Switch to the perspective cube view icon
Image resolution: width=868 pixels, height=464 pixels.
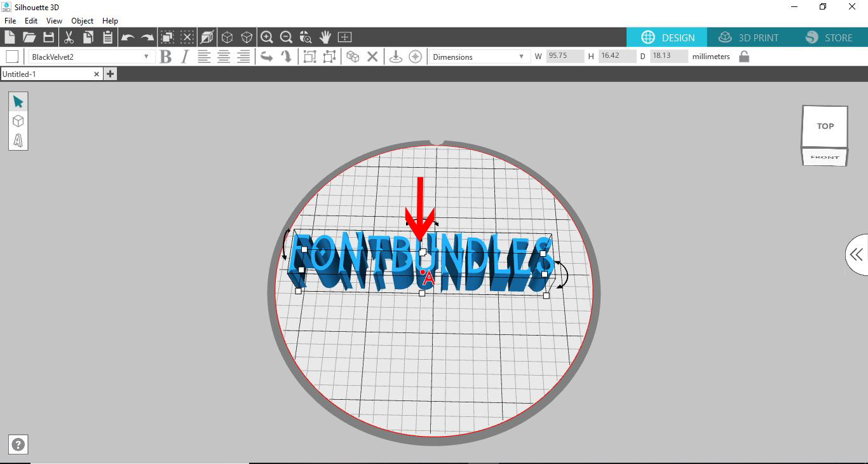click(x=227, y=37)
